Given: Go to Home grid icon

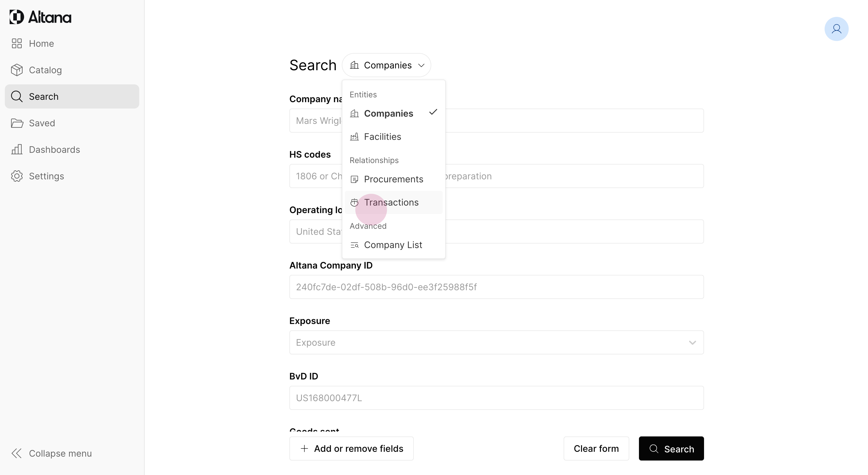Looking at the screenshot, I should [17, 43].
